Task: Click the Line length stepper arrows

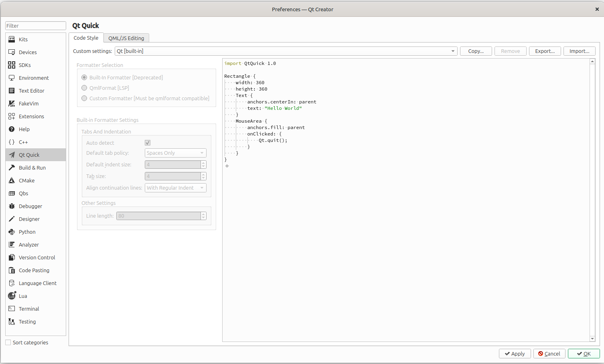Action: 203,216
